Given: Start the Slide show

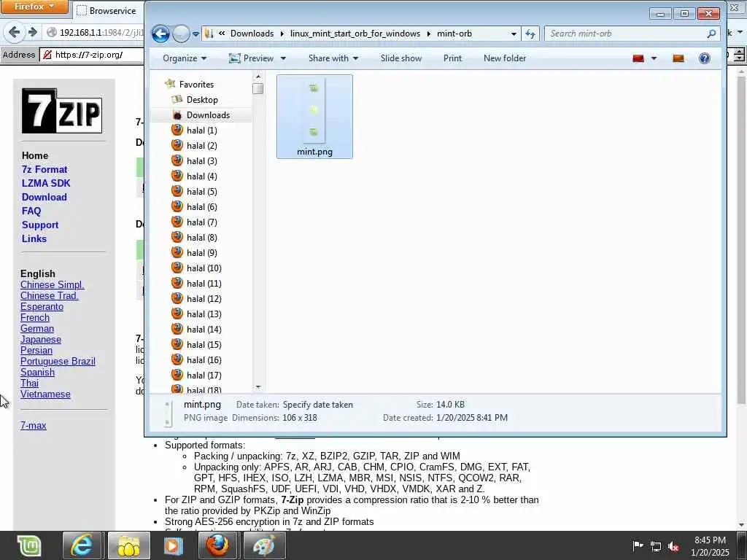Looking at the screenshot, I should coord(401,58).
